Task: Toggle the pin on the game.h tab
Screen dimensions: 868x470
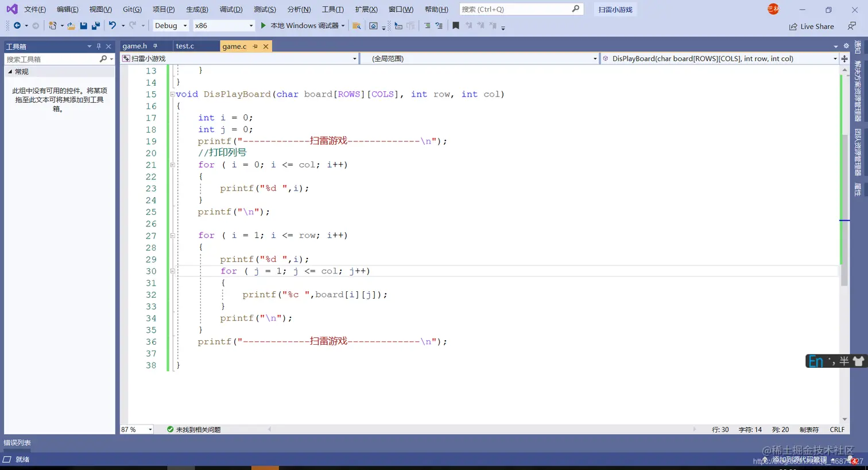Action: pyautogui.click(x=155, y=46)
